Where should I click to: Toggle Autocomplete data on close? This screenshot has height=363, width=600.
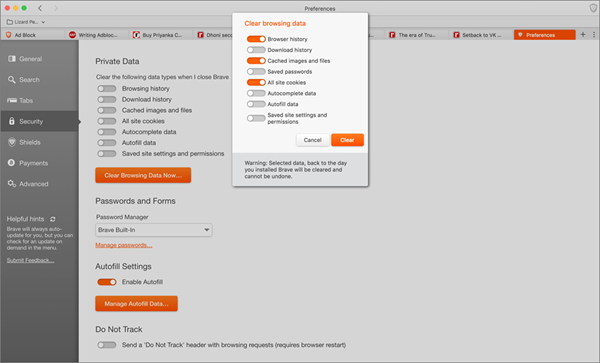click(x=106, y=132)
